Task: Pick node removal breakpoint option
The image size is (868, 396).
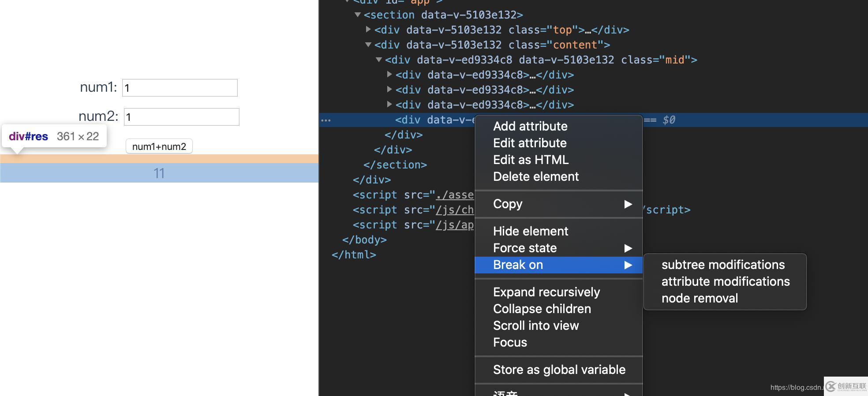Action: coord(700,298)
